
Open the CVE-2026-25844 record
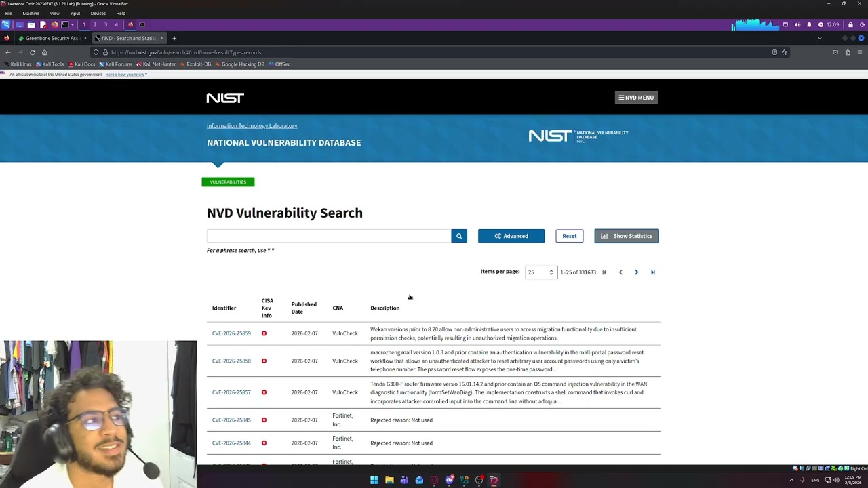[x=231, y=443]
